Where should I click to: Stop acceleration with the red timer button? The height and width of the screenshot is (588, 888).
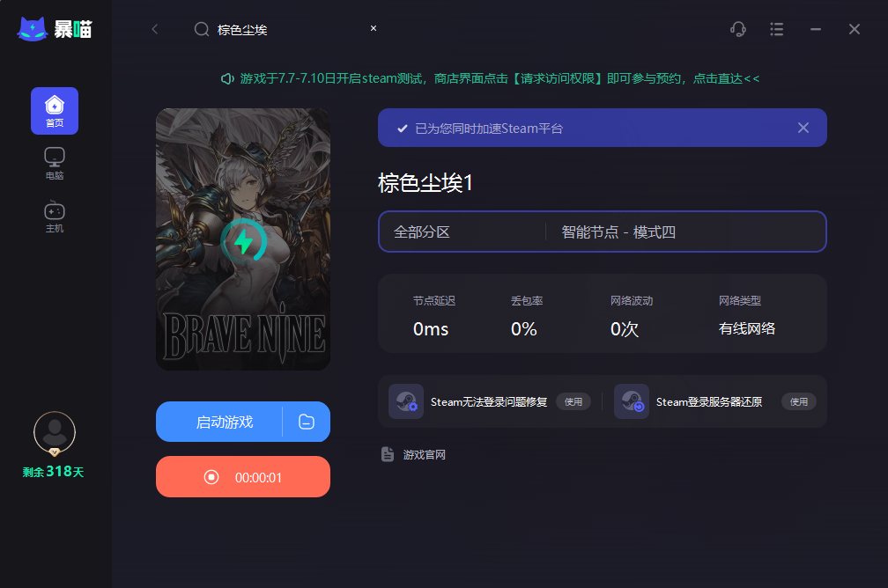coord(243,477)
